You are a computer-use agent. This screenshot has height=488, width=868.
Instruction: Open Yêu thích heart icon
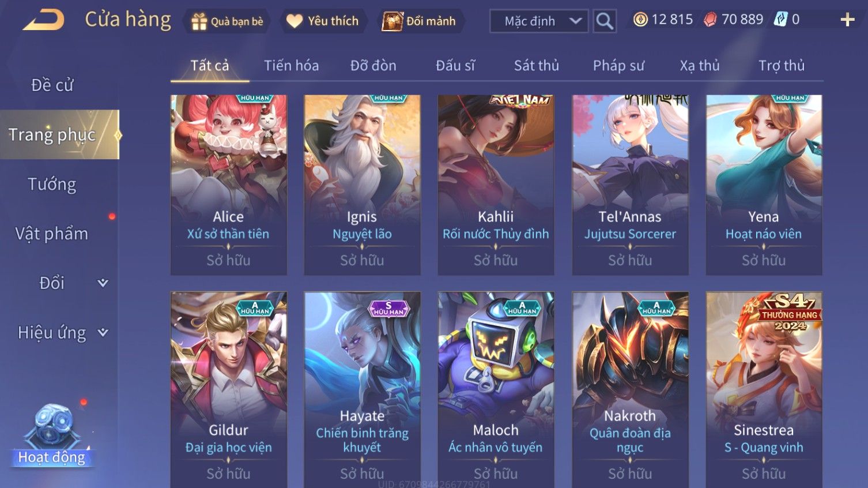point(295,21)
